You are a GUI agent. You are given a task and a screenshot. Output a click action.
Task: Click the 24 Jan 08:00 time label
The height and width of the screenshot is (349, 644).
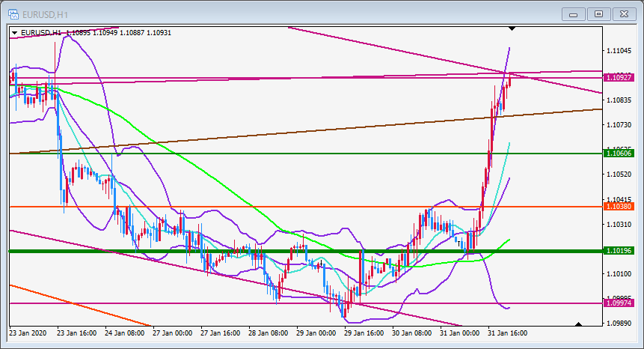tap(125, 333)
